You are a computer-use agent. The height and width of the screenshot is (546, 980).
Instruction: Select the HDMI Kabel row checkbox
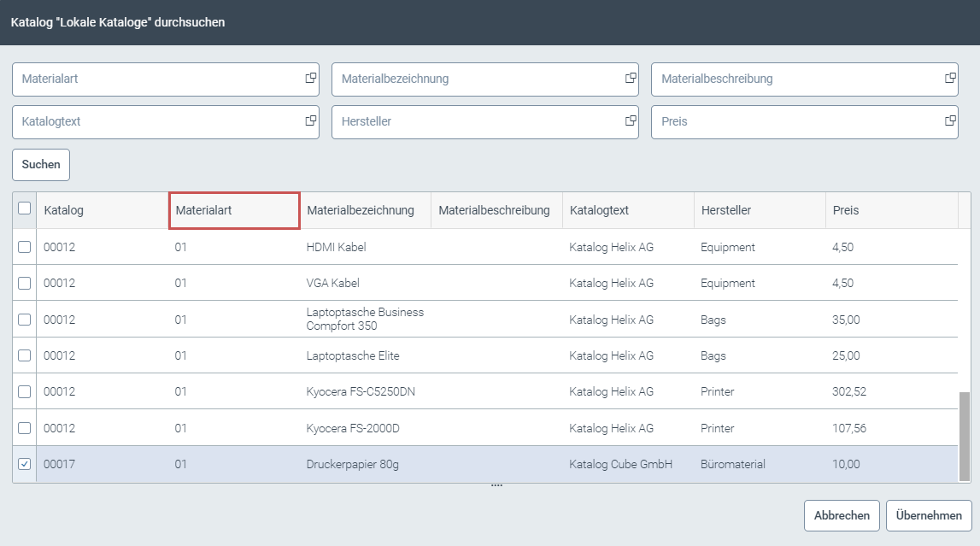[25, 247]
